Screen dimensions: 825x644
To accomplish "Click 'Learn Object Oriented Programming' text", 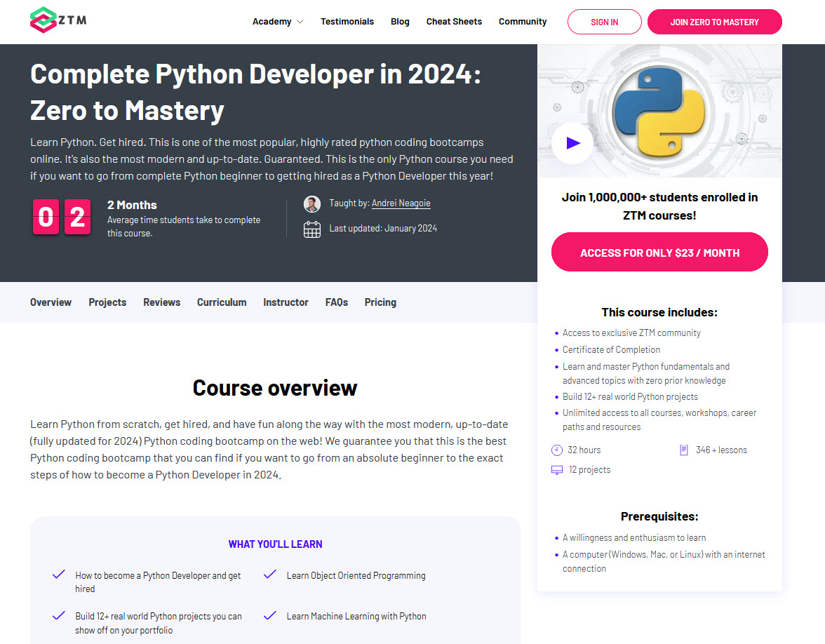I will tap(356, 575).
